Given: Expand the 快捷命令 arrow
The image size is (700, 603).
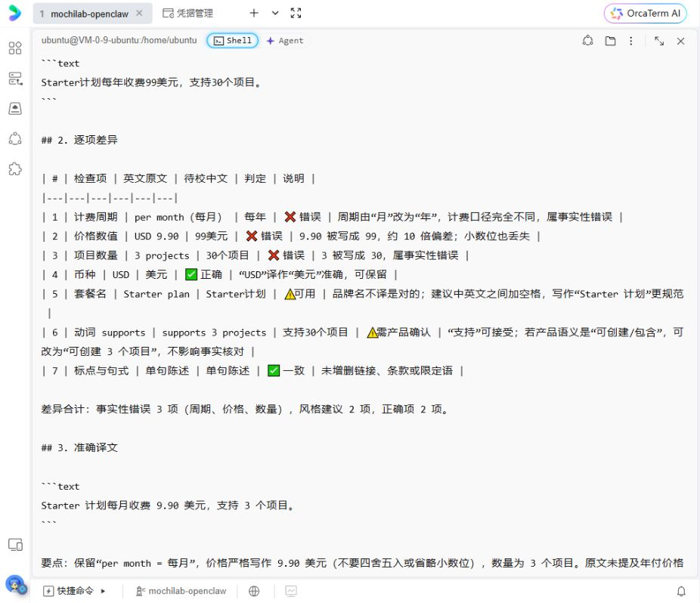Looking at the screenshot, I should [x=103, y=591].
